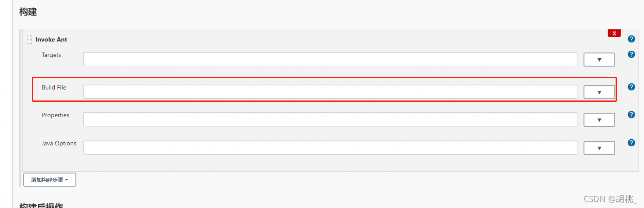Screen dimensions: 644x208
Task: Expand the Properties arrow button
Action: (x=599, y=120)
